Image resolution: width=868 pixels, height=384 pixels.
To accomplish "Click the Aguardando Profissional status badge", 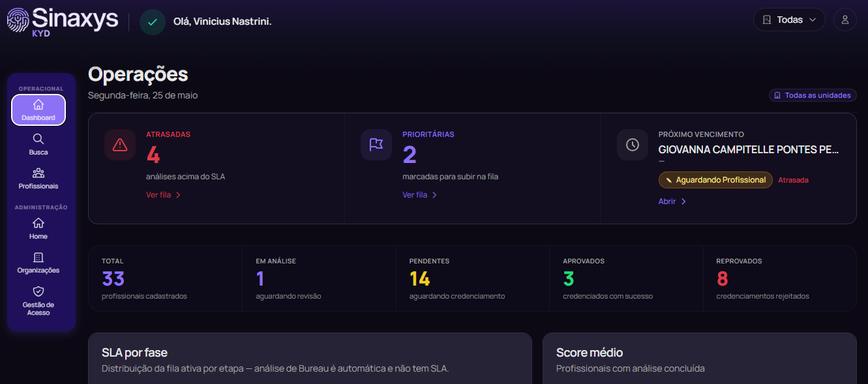I will [x=715, y=180].
